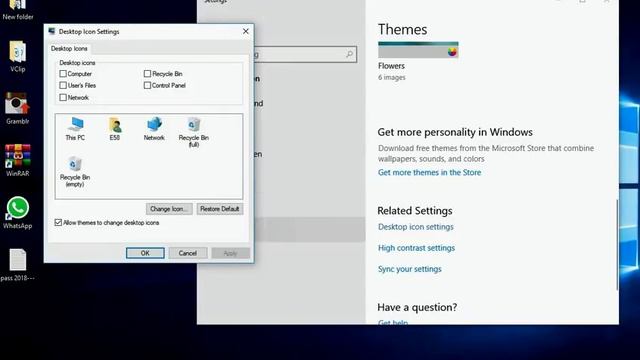
Task: Click Cancel in Desktop Icon Settings
Action: pos(188,253)
